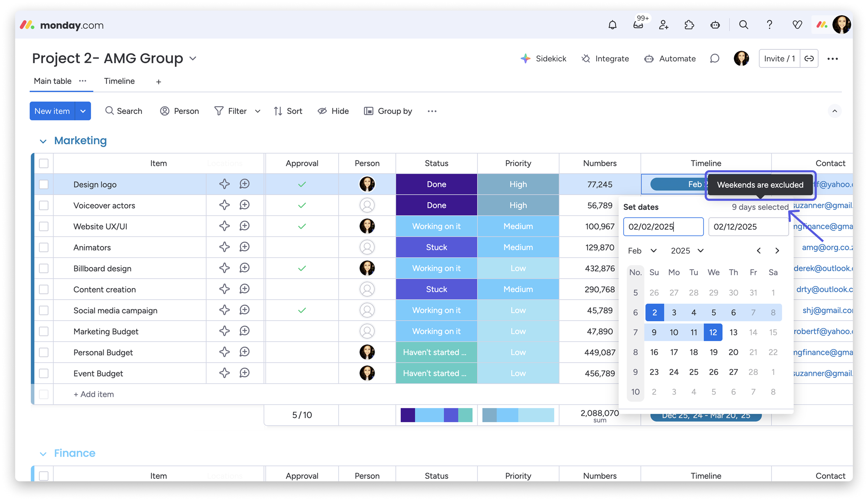Click the top-bar search magnifier icon
The image size is (868, 501).
pyautogui.click(x=743, y=25)
